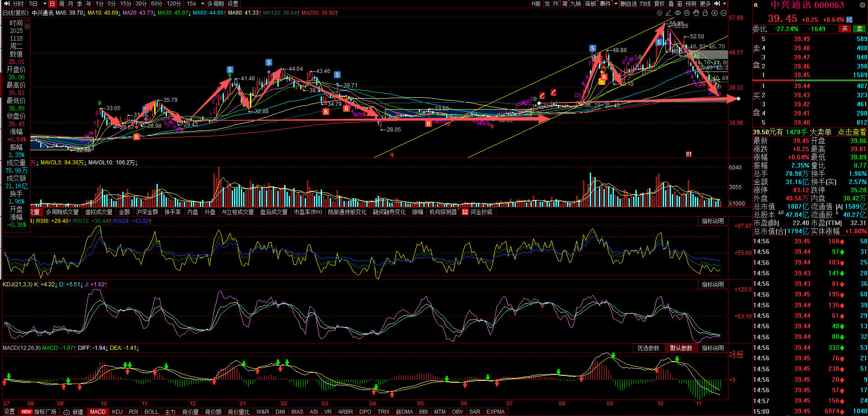Close the time data info panel
Screen dimensions: 868x416
point(27,21)
